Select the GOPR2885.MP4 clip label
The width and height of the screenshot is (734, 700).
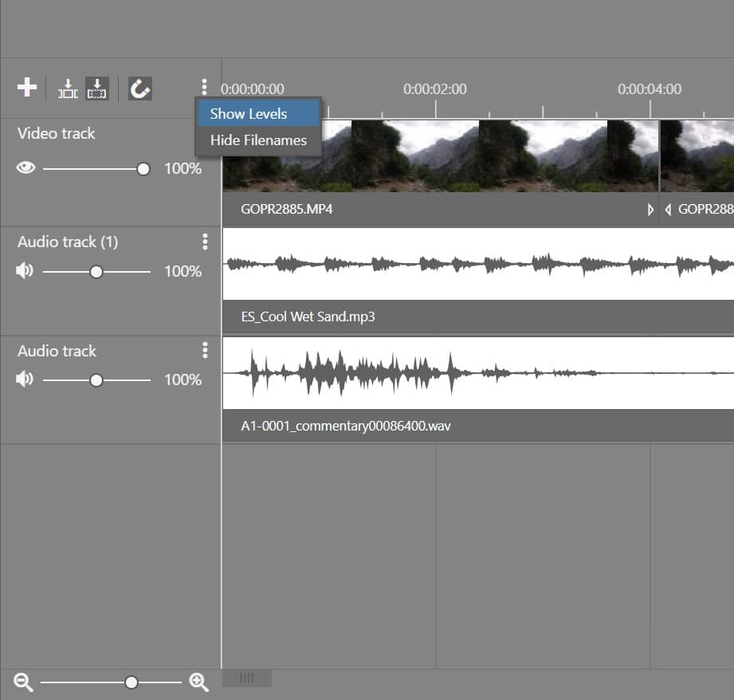click(x=286, y=210)
